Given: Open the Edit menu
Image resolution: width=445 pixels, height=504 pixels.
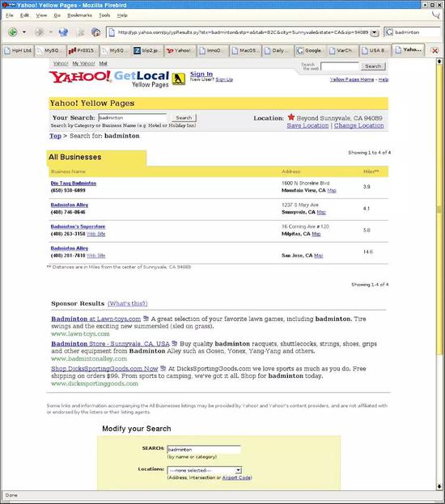Looking at the screenshot, I should (24, 15).
